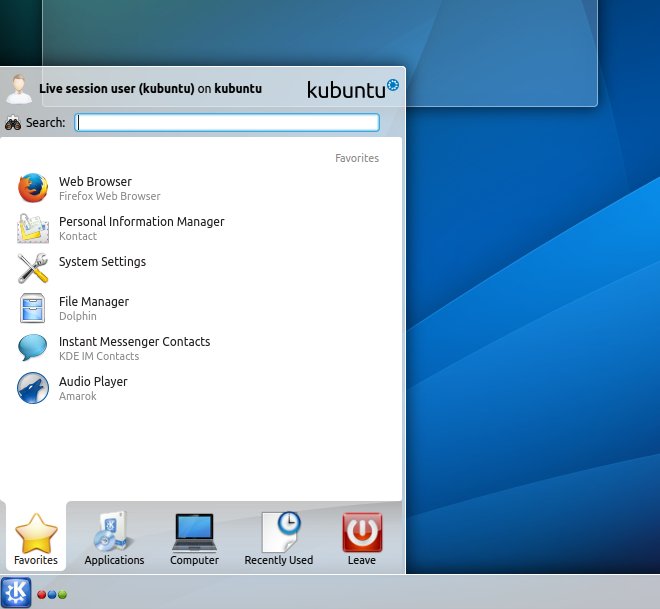This screenshot has height=609, width=660.
Task: Click the translucent desktop widget box
Action: pyautogui.click(x=500, y=50)
